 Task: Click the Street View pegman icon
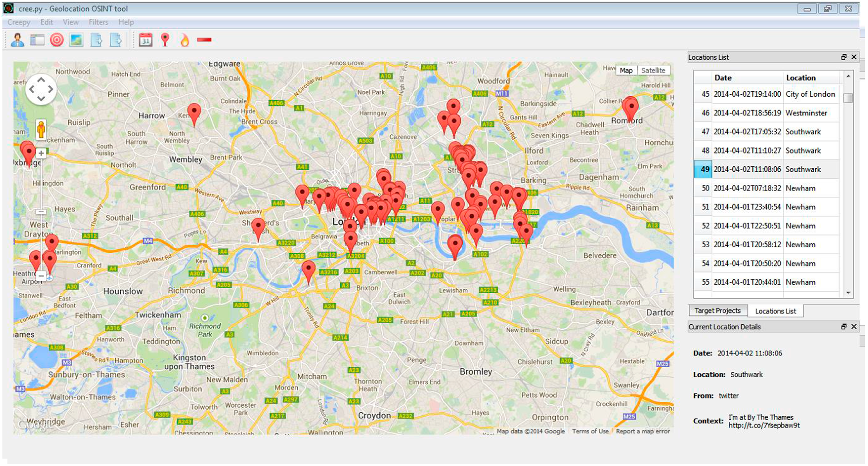click(41, 130)
